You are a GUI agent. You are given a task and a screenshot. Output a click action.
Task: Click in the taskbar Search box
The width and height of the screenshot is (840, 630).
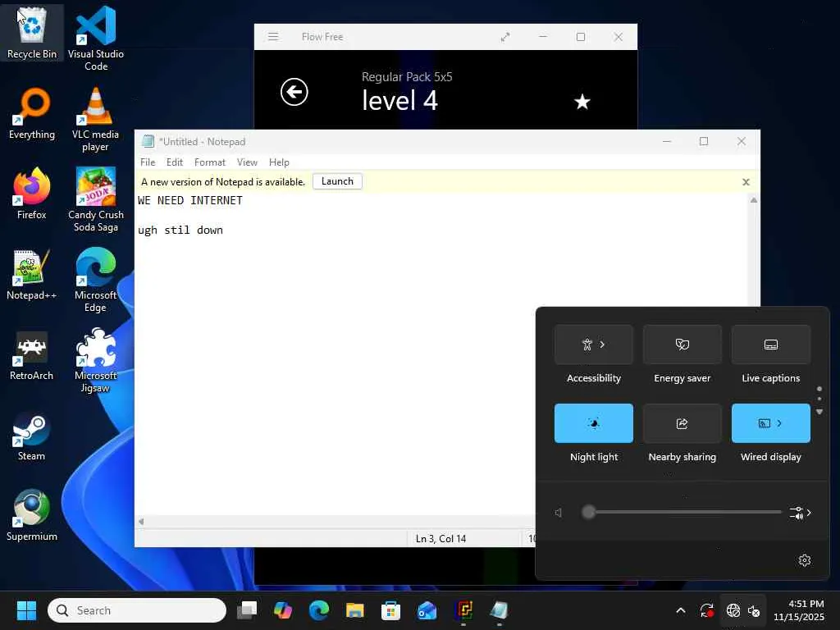137,610
